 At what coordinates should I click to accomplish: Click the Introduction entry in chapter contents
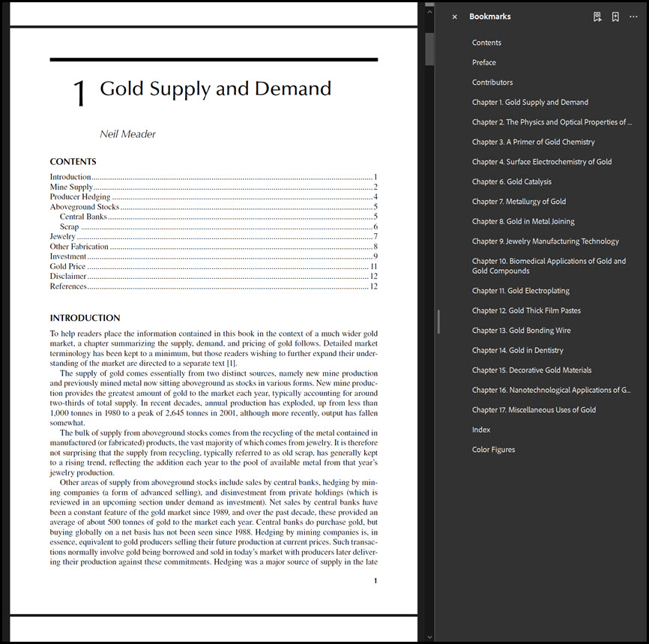tap(214, 177)
